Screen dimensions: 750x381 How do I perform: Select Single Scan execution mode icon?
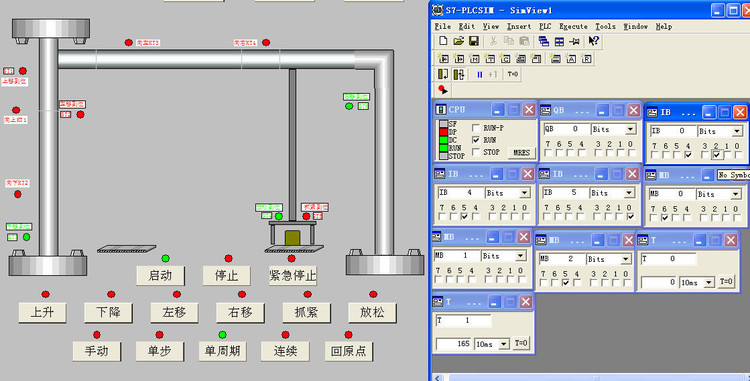[443, 74]
